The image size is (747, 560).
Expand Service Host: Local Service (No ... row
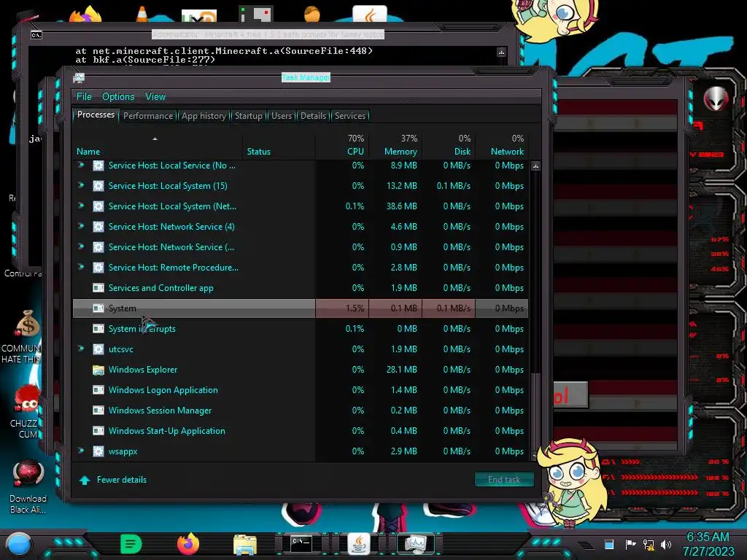81,166
